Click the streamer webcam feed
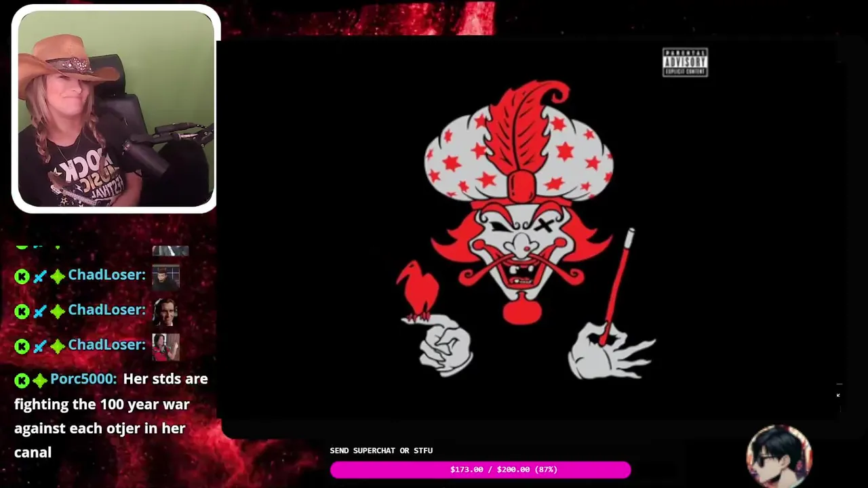 [x=115, y=108]
